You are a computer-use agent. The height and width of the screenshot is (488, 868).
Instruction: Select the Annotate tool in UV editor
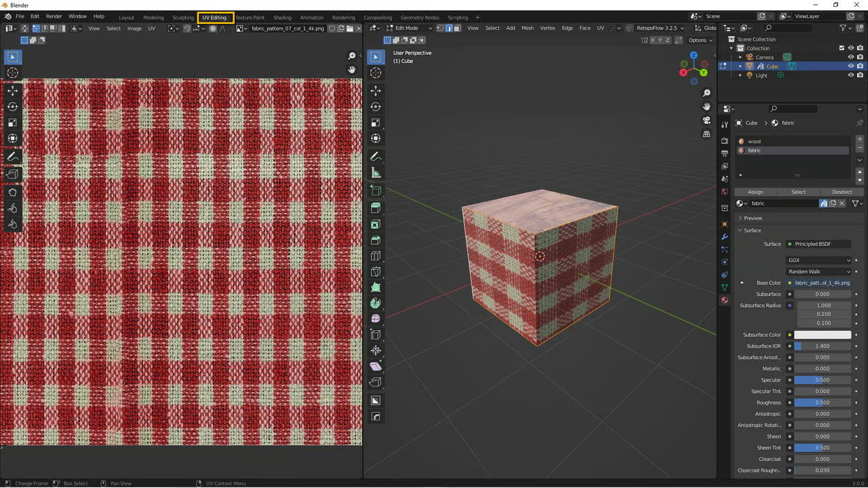[x=13, y=157]
